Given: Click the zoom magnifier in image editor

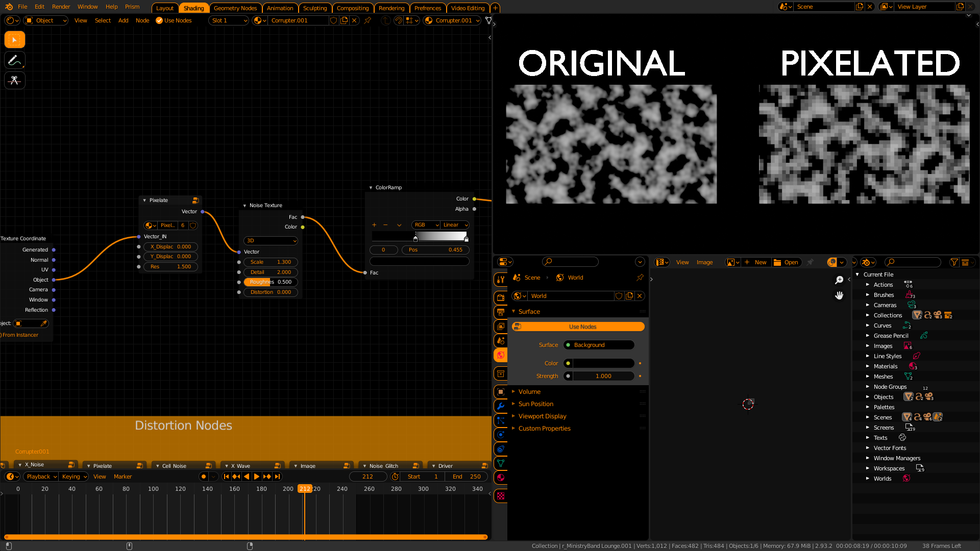Looking at the screenshot, I should [x=839, y=280].
